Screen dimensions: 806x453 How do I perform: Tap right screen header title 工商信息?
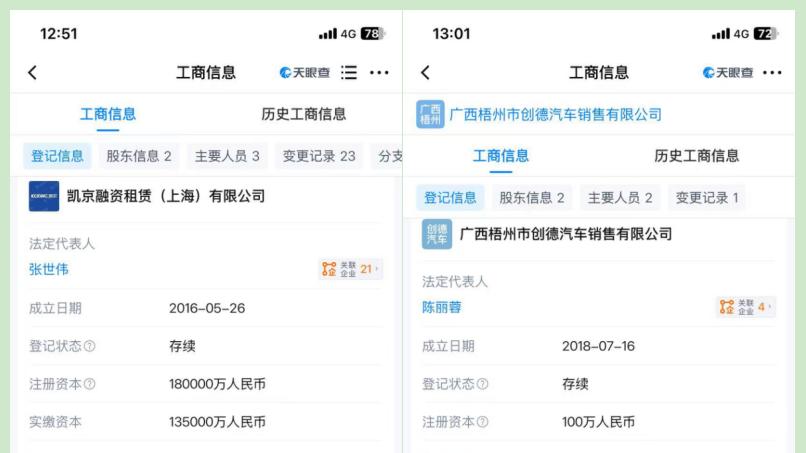tap(599, 73)
